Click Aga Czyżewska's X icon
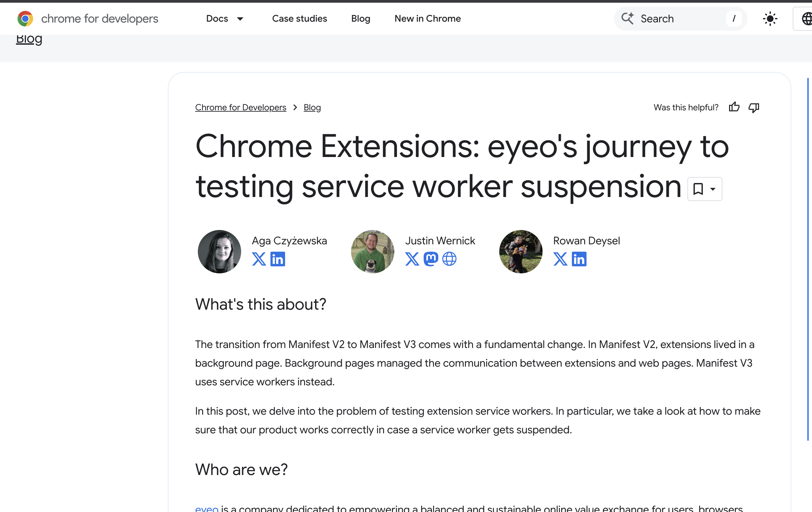This screenshot has height=512, width=812. [259, 259]
